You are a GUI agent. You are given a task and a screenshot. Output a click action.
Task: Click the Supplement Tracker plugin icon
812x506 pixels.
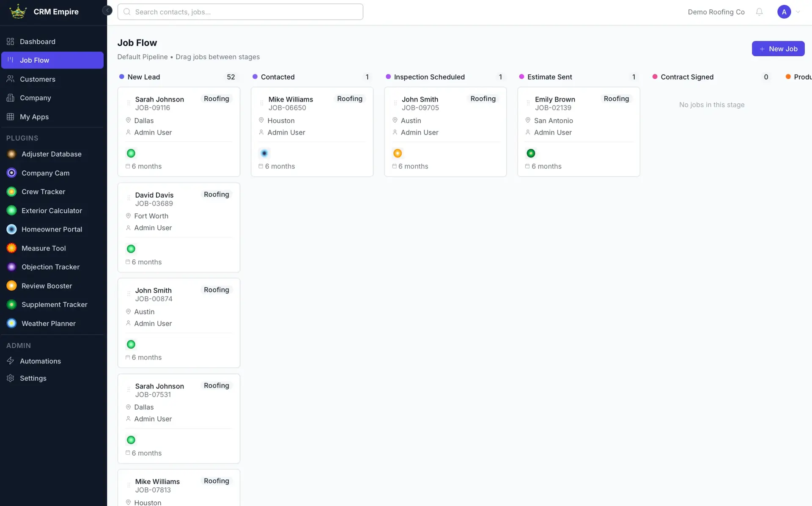tap(12, 305)
